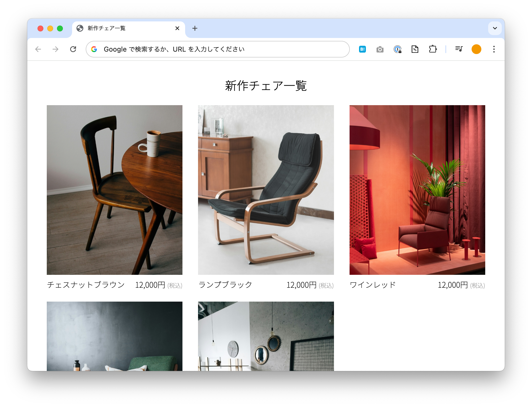The width and height of the screenshot is (532, 407).
Task: Click the ランプブラック product name
Action: [x=225, y=285]
